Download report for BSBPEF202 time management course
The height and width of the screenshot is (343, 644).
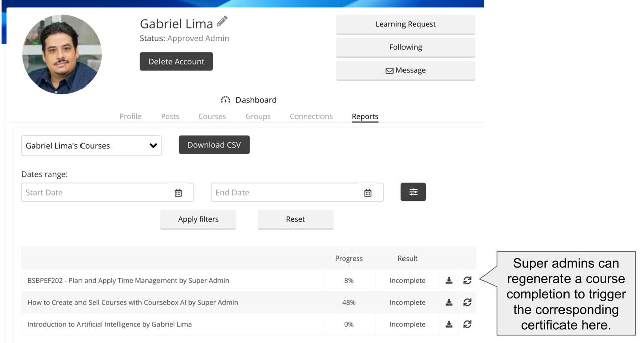(x=449, y=281)
